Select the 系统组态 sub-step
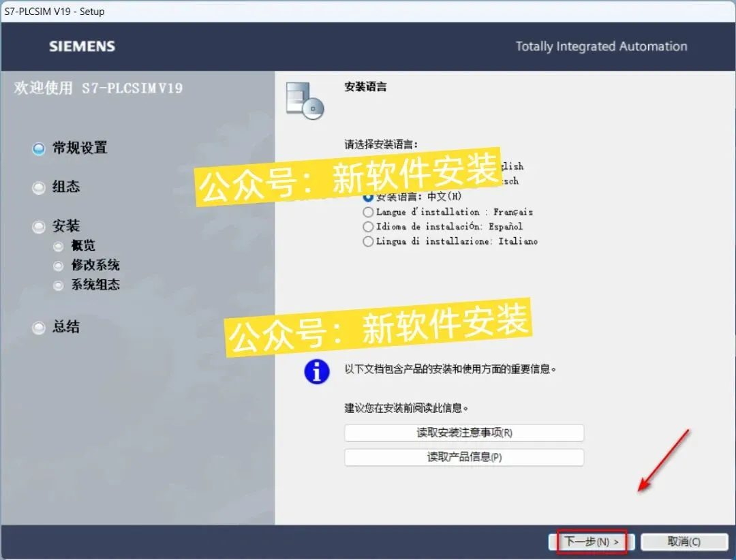This screenshot has width=736, height=560. (x=87, y=285)
